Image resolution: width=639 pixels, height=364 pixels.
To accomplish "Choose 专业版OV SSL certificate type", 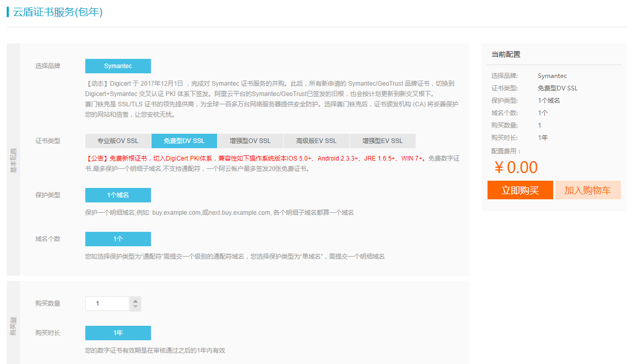I will pyautogui.click(x=118, y=141).
